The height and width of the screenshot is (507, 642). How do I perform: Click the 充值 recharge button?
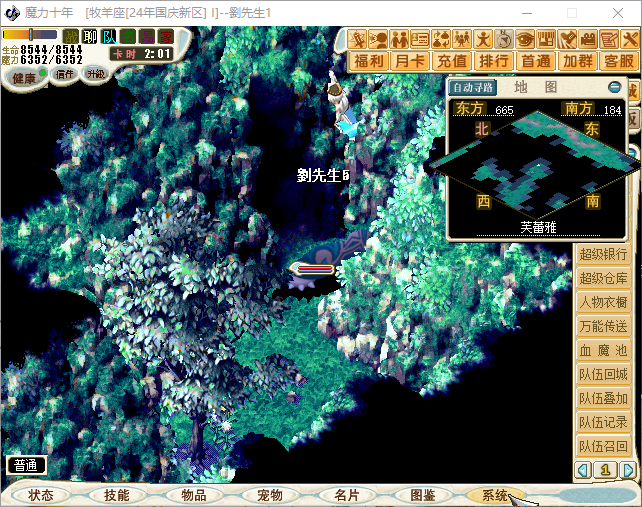tap(452, 61)
